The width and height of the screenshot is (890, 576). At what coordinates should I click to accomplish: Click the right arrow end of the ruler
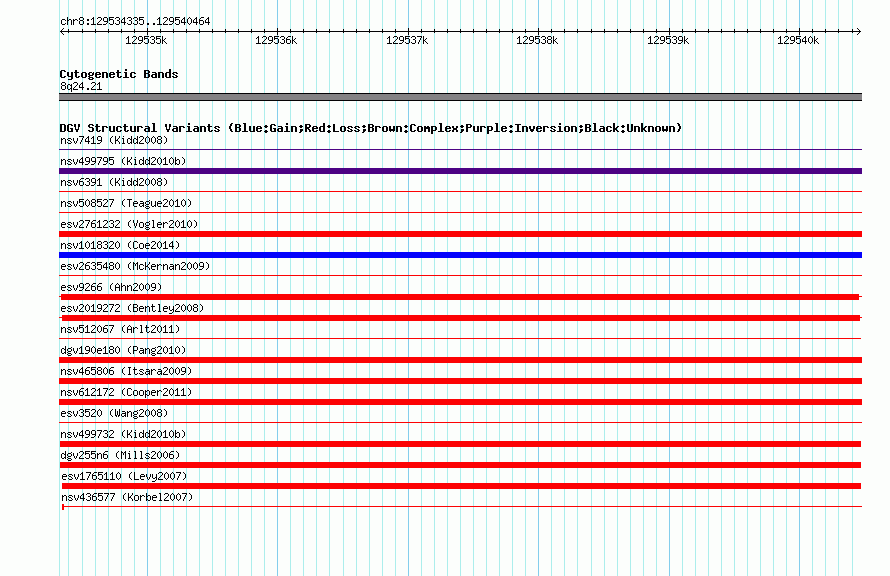click(858, 31)
